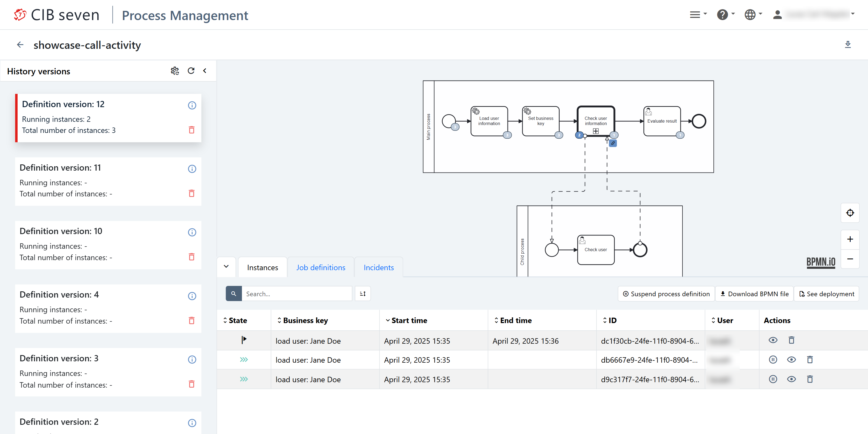Open History versions settings gear
Viewport: 868px width, 434px height.
click(x=174, y=71)
